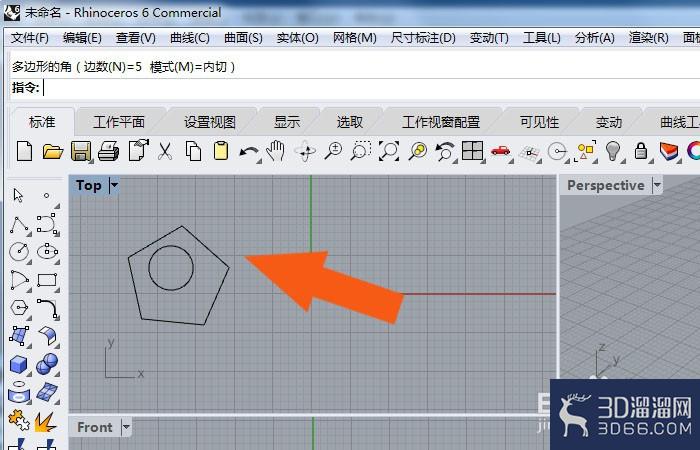Open the Perspective viewport dropdown arrow
The width and height of the screenshot is (700, 450).
tap(657, 185)
